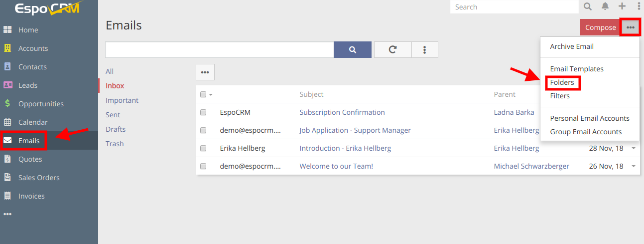This screenshot has width=644, height=244.
Task: Click the Quotes document icon
Action: (7, 159)
